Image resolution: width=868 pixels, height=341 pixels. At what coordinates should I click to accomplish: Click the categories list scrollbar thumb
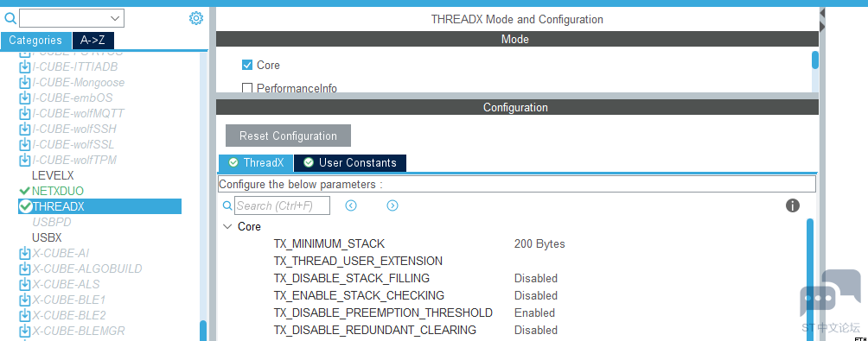point(203,331)
